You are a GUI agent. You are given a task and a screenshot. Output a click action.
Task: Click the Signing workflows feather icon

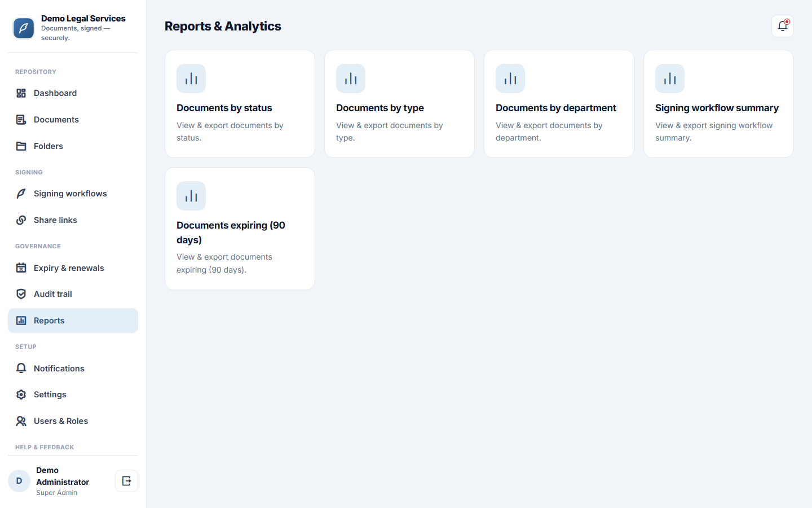(21, 194)
